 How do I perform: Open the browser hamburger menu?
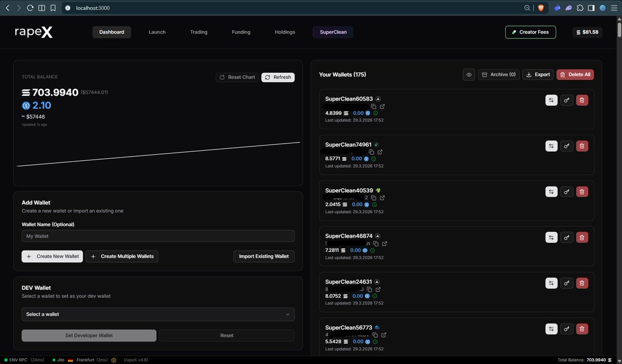(614, 8)
